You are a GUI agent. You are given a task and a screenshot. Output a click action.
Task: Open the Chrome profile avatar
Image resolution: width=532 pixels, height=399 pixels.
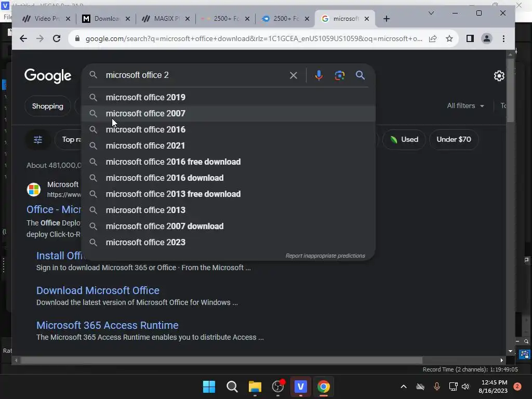(486, 38)
